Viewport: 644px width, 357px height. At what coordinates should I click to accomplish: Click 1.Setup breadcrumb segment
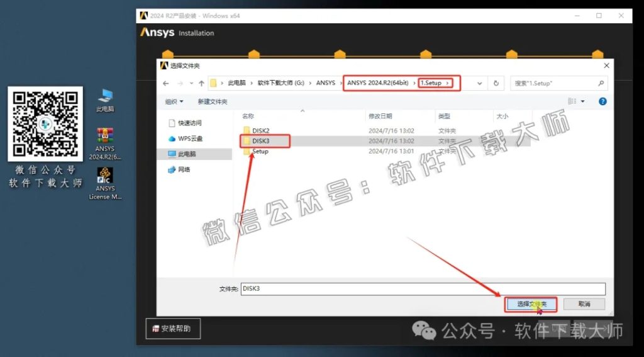click(430, 83)
